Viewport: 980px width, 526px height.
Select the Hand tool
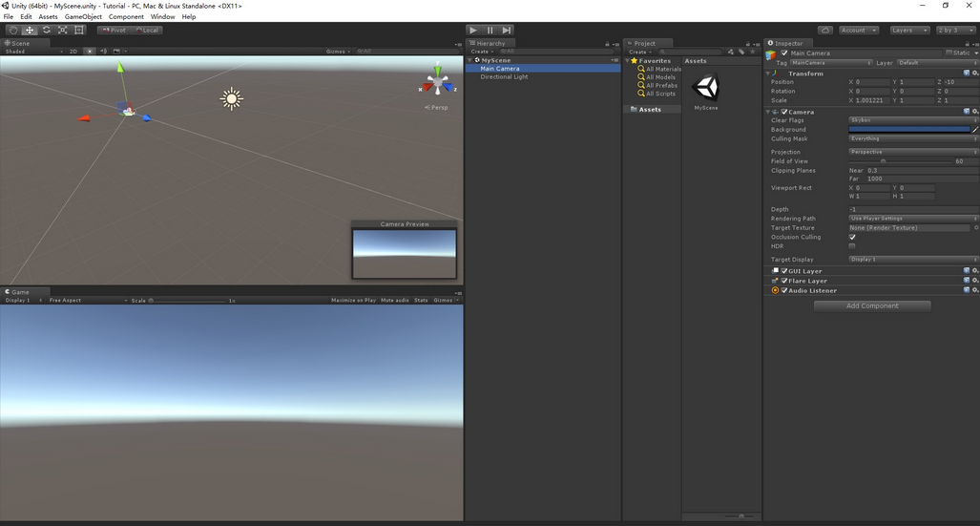point(12,30)
